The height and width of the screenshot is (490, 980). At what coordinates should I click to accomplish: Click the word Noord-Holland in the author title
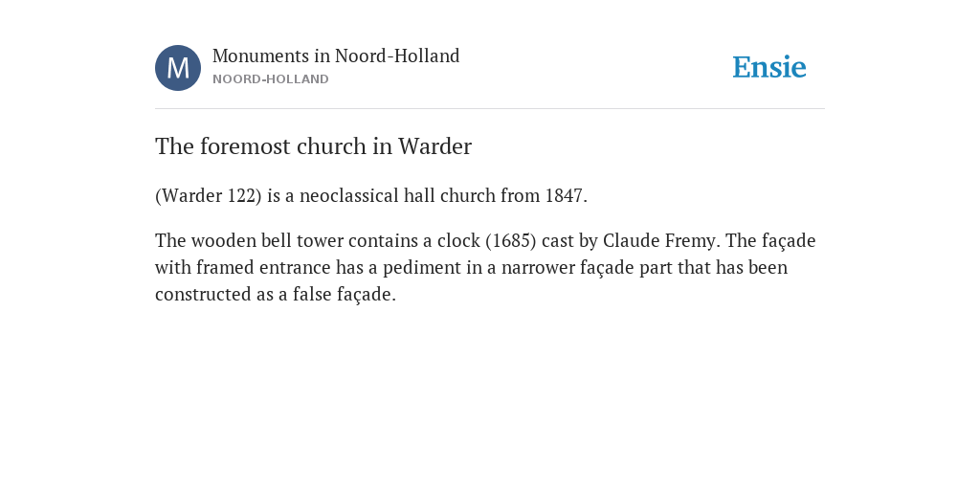pos(397,56)
